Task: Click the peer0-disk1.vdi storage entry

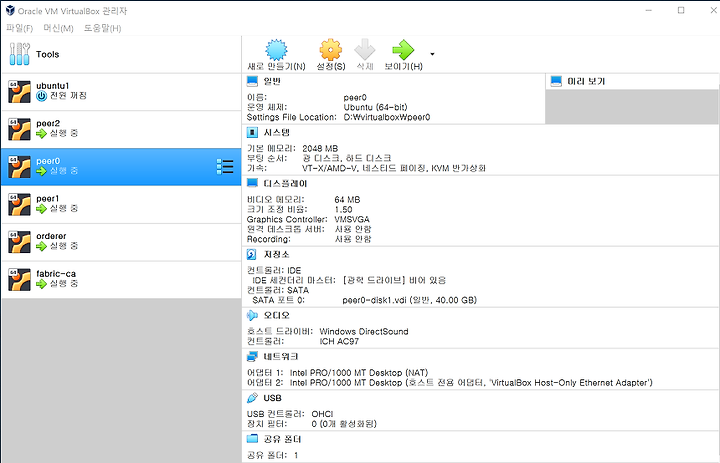Action: click(x=410, y=300)
